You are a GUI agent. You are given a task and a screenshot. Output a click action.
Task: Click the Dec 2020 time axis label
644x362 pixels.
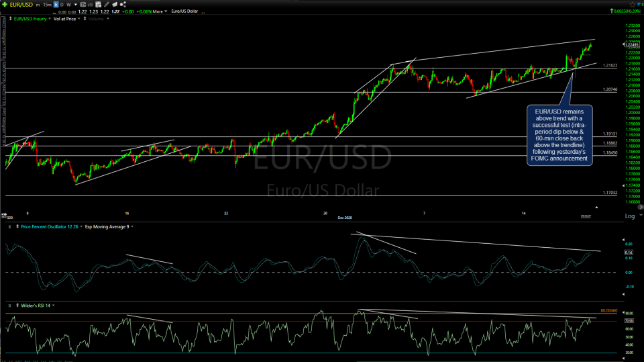pos(345,218)
